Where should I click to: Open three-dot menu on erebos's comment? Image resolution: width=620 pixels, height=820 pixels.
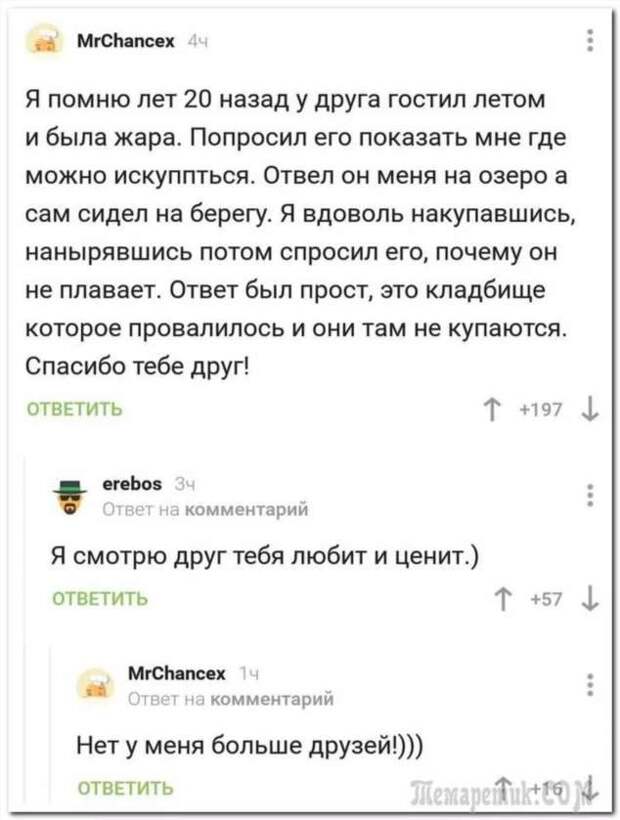tap(590, 495)
